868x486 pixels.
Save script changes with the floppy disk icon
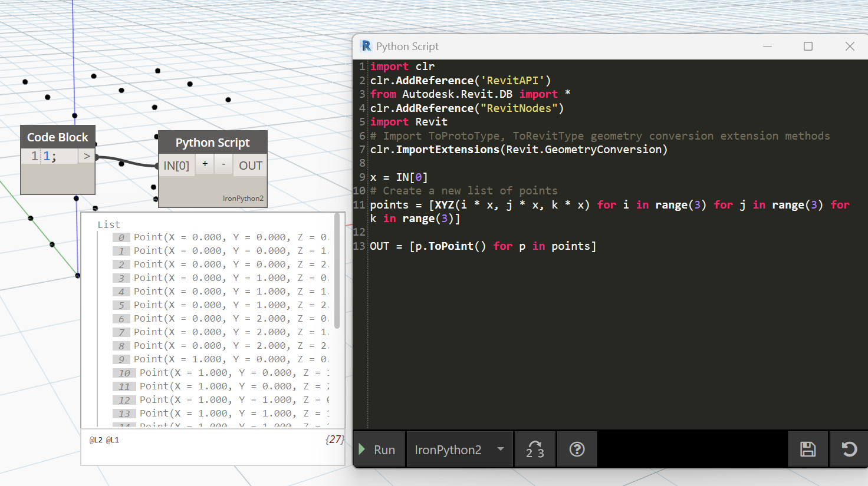click(x=807, y=449)
